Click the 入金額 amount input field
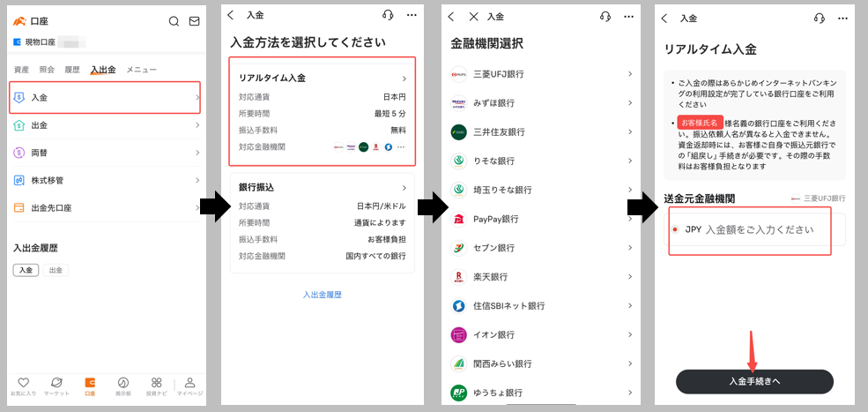The width and height of the screenshot is (868, 412). click(758, 229)
